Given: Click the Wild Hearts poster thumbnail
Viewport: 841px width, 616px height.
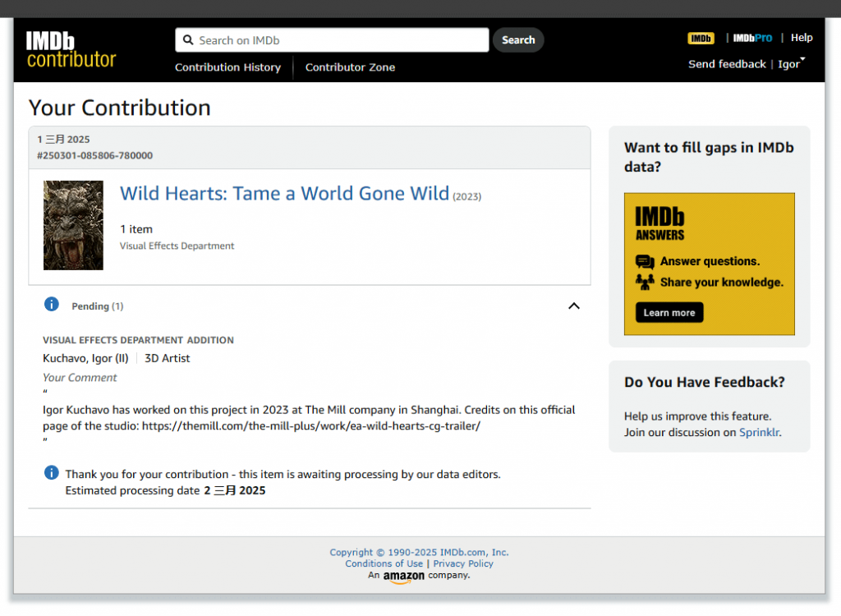Looking at the screenshot, I should (73, 225).
